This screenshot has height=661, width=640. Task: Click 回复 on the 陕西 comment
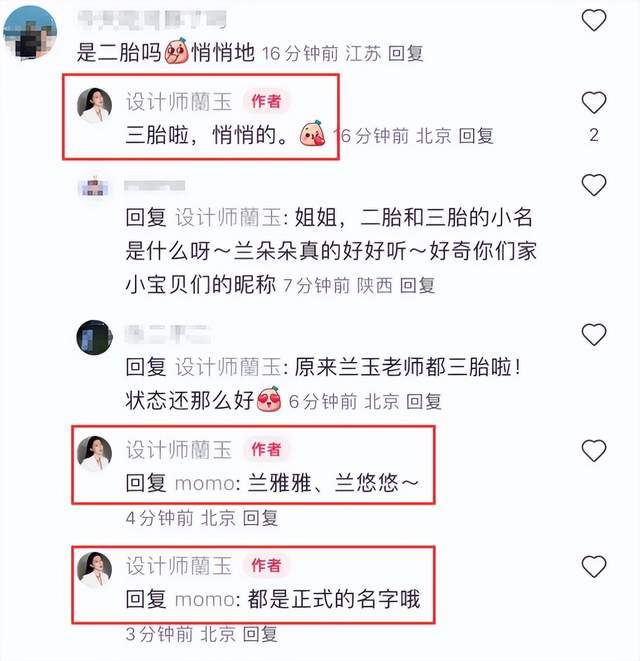(x=417, y=286)
